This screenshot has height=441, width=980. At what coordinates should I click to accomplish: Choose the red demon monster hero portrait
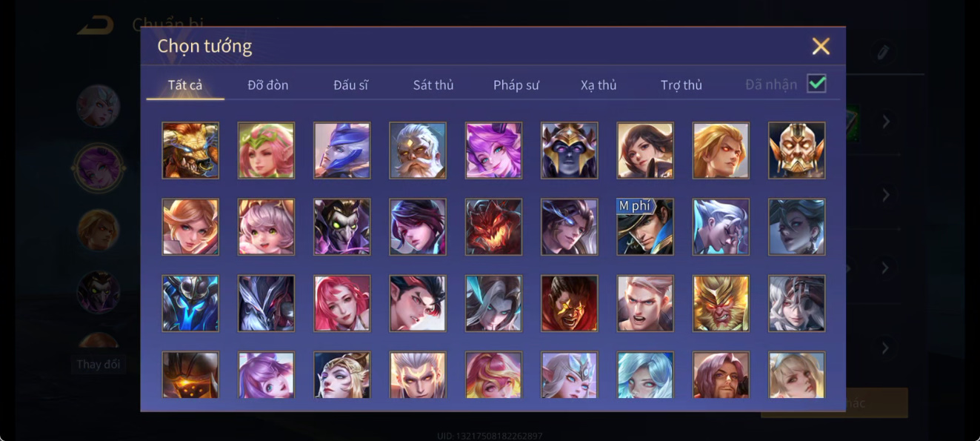point(493,227)
